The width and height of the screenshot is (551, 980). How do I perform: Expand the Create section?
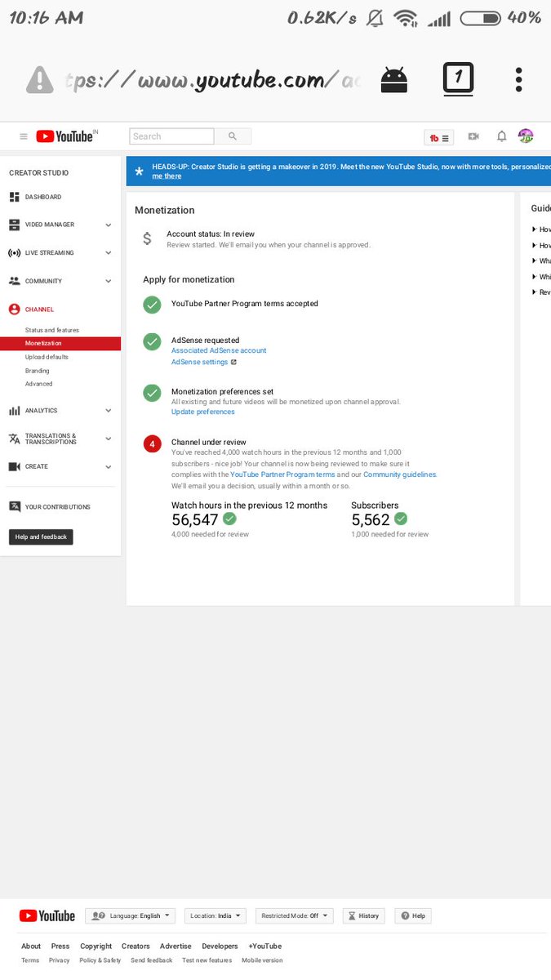[x=109, y=466]
